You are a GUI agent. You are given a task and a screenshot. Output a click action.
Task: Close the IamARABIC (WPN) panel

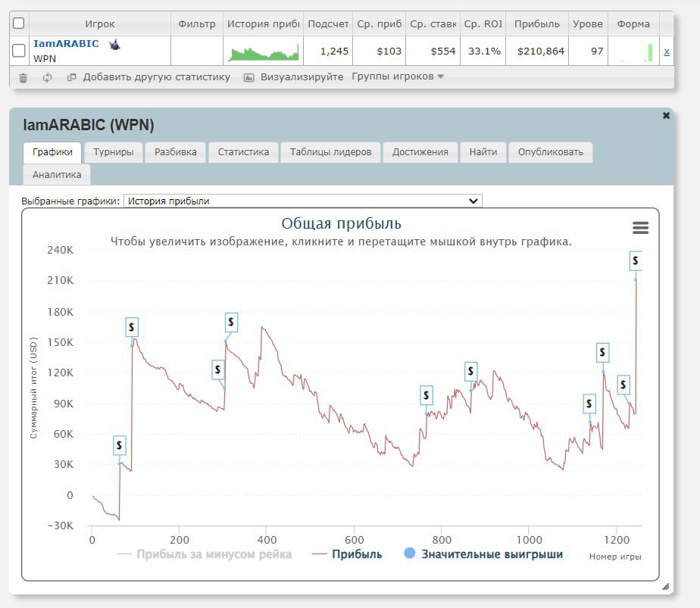[666, 116]
